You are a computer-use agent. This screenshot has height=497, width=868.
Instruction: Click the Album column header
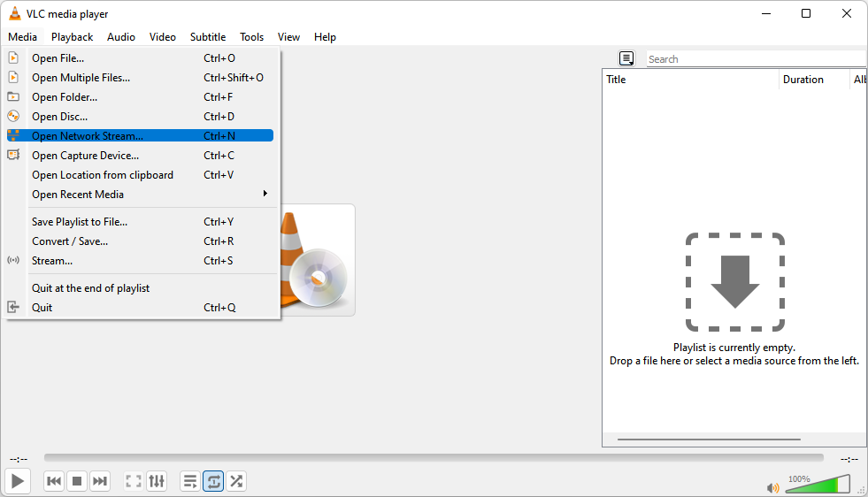(858, 79)
